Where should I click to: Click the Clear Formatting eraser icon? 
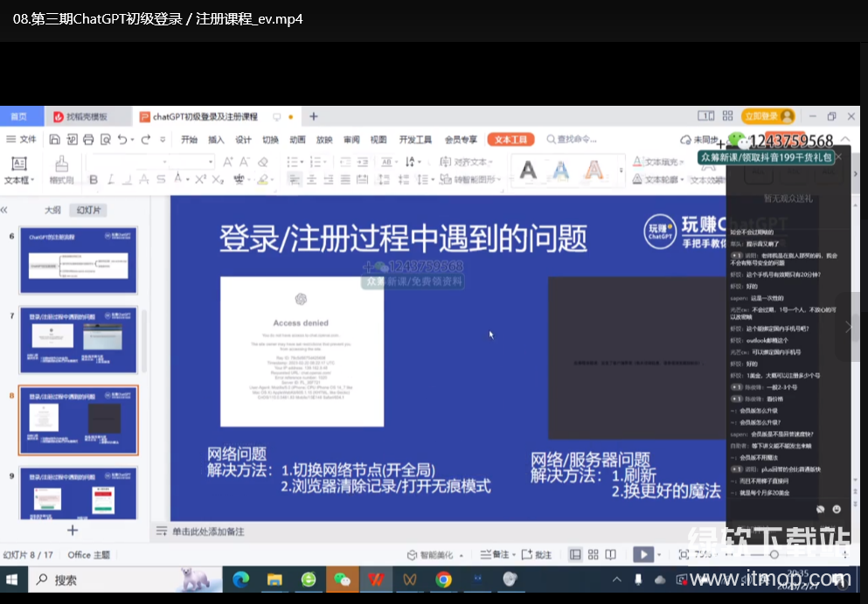pyautogui.click(x=262, y=162)
